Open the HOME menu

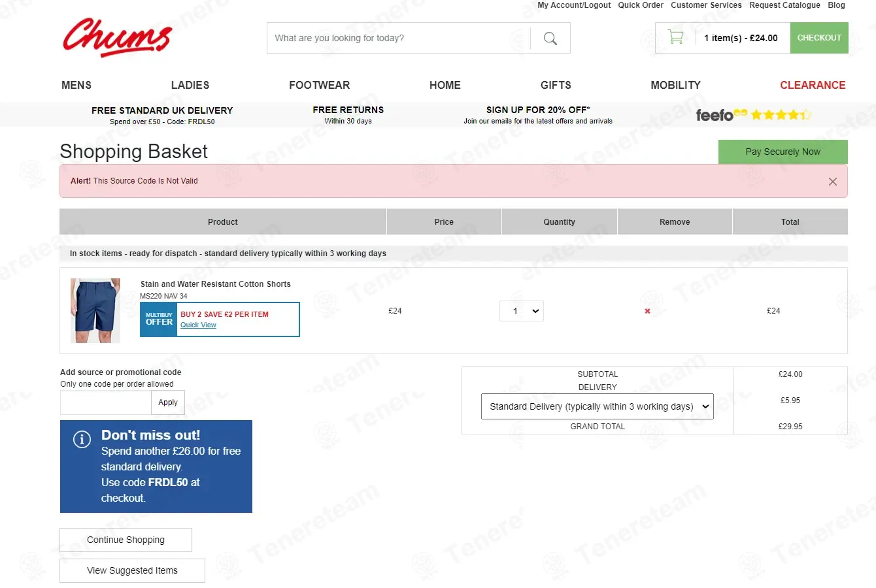445,85
